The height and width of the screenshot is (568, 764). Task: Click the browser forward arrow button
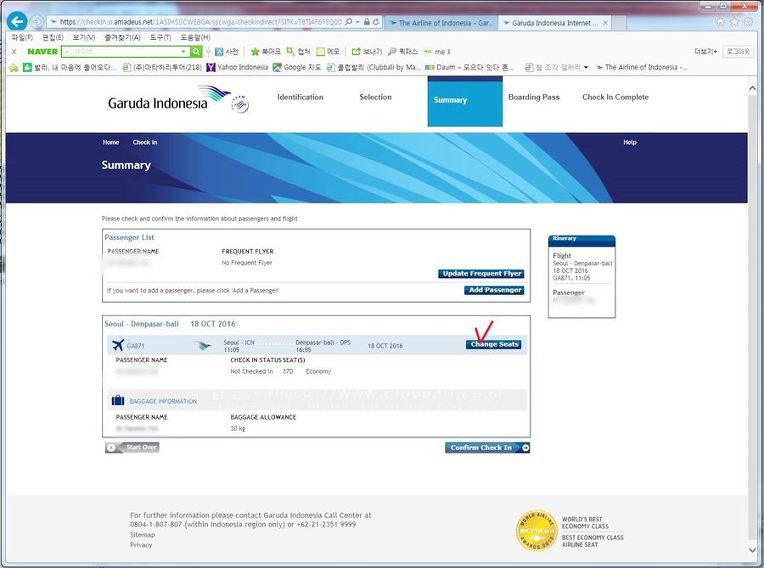37,21
